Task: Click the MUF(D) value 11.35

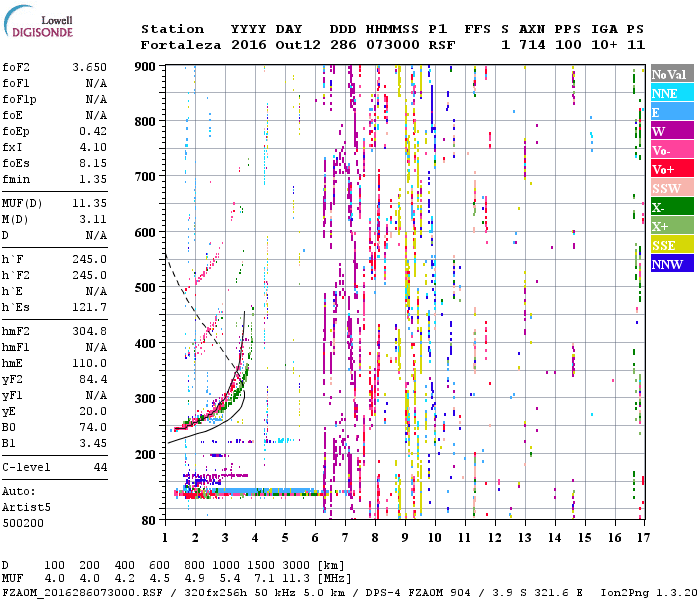Action: pos(89,203)
